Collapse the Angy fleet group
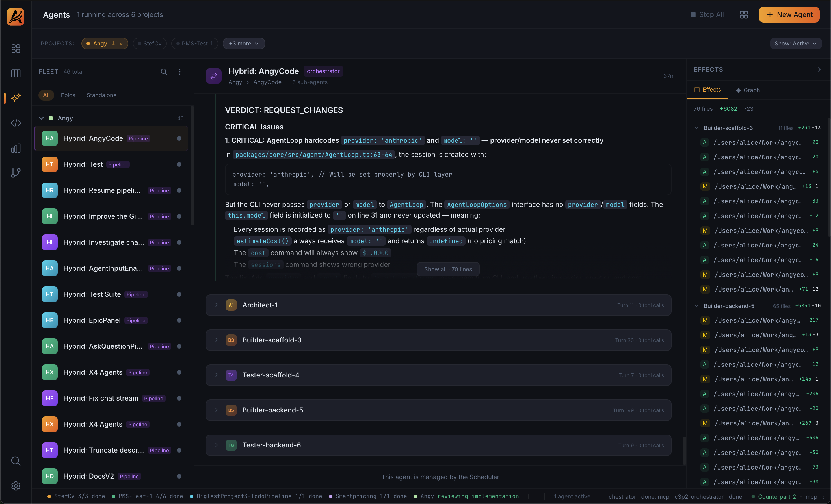 tap(41, 118)
